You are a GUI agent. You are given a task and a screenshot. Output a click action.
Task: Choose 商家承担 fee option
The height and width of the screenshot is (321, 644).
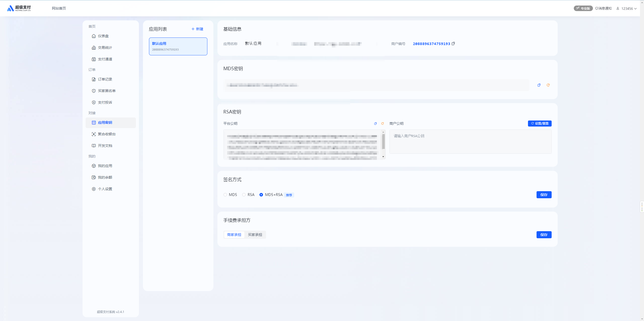(234, 235)
